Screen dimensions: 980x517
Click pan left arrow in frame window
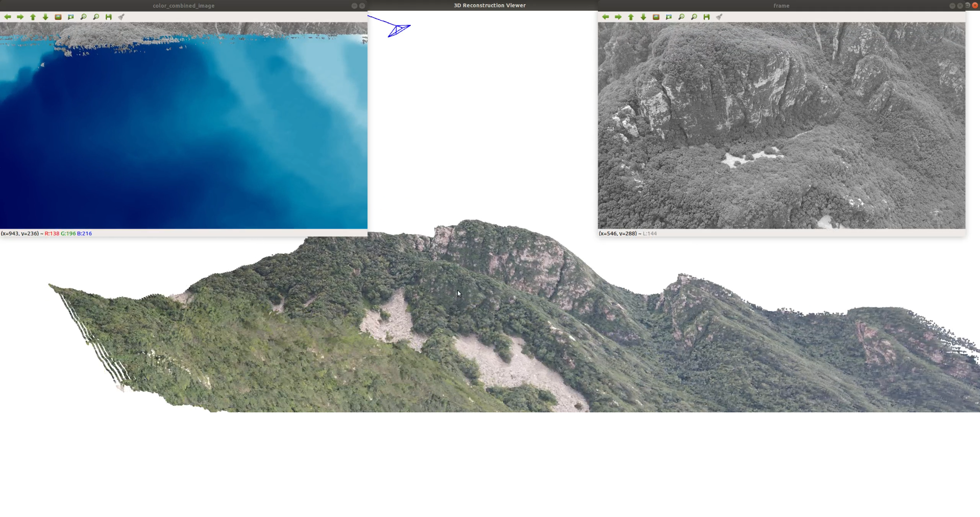click(x=605, y=17)
